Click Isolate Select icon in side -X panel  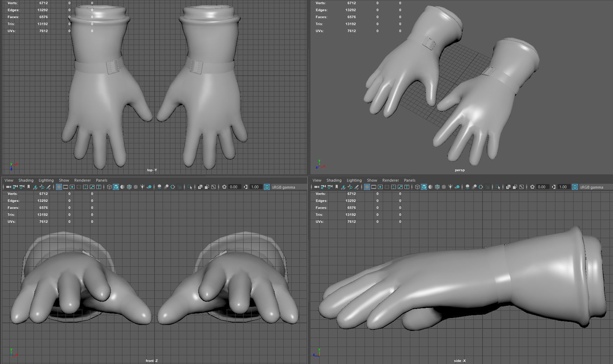(498, 187)
